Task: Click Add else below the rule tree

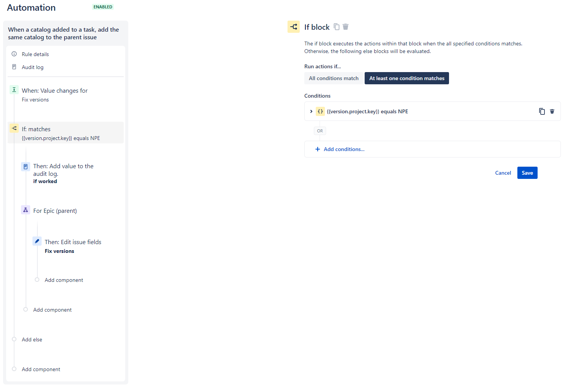Action: (32, 339)
